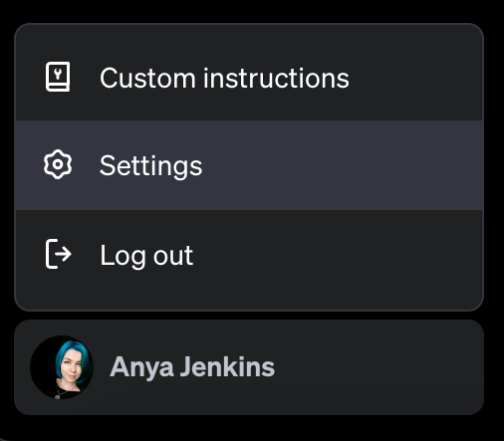Choose Log out from the menu
Image resolution: width=504 pixels, height=441 pixels.
pos(249,255)
